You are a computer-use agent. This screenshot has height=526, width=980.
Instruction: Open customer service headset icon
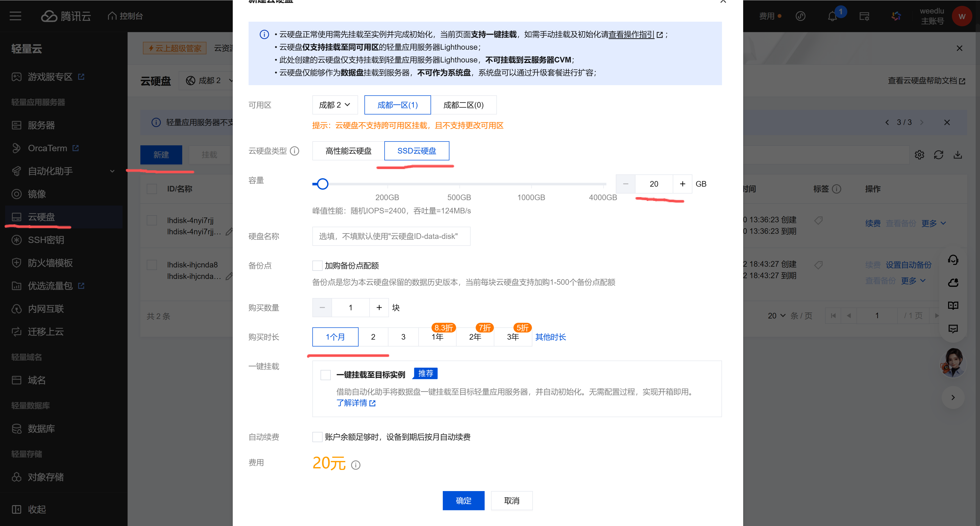click(x=953, y=260)
